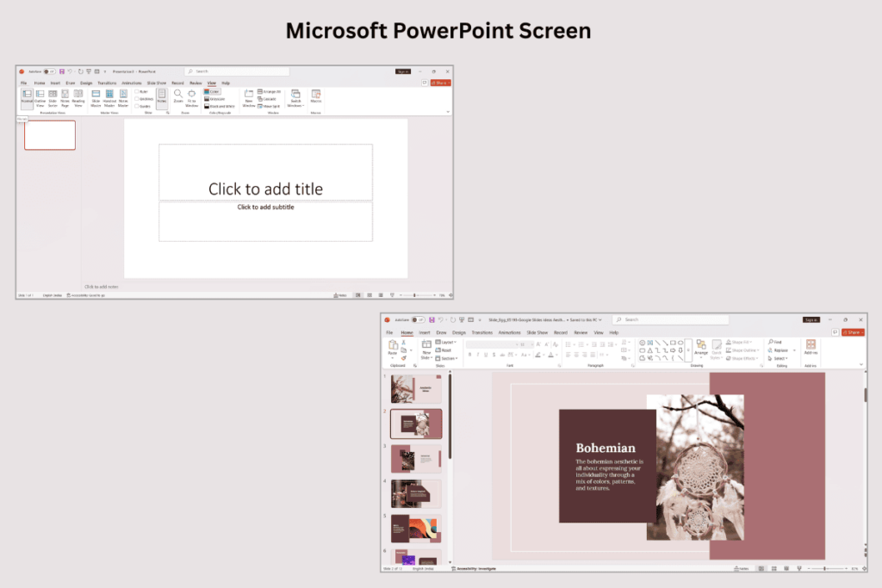Open Notes Page view in upper window

(x=65, y=98)
